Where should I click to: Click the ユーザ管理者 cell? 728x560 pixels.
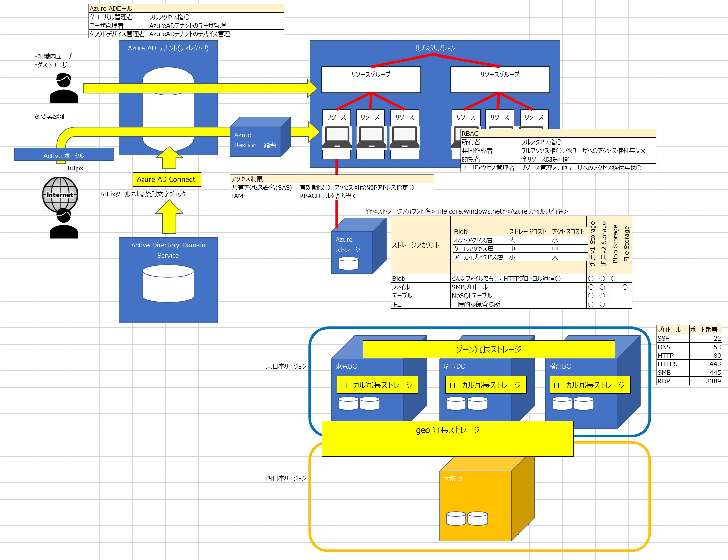point(118,25)
